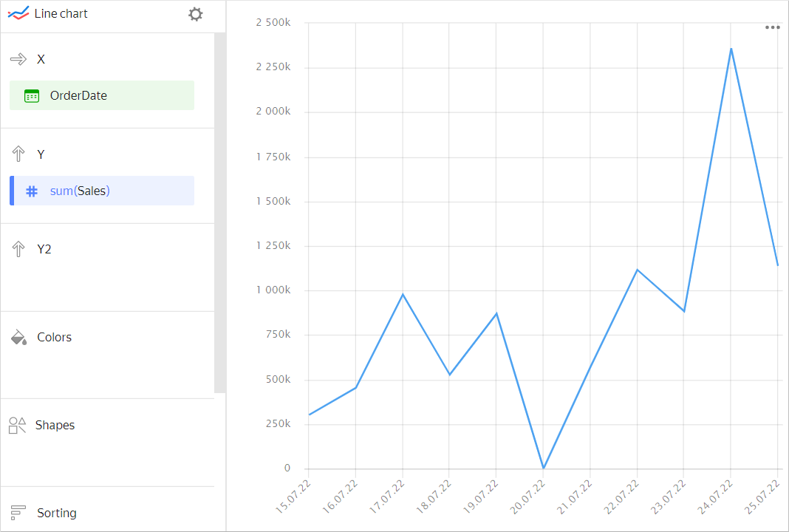The image size is (789, 532).
Task: Open chart settings gear icon
Action: 195,14
